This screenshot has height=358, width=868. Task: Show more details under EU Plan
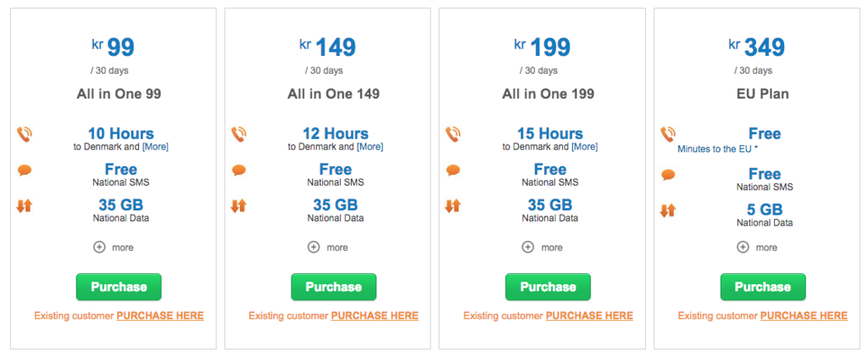tap(757, 247)
